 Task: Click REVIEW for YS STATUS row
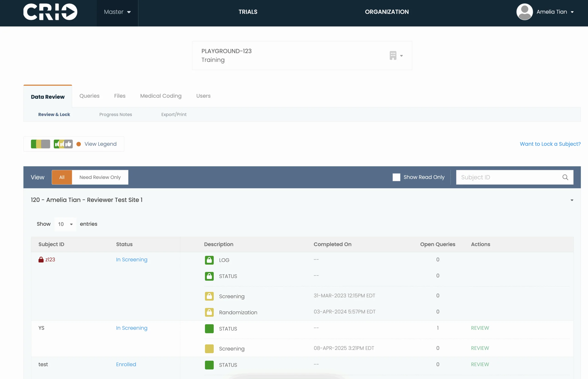pos(480,328)
